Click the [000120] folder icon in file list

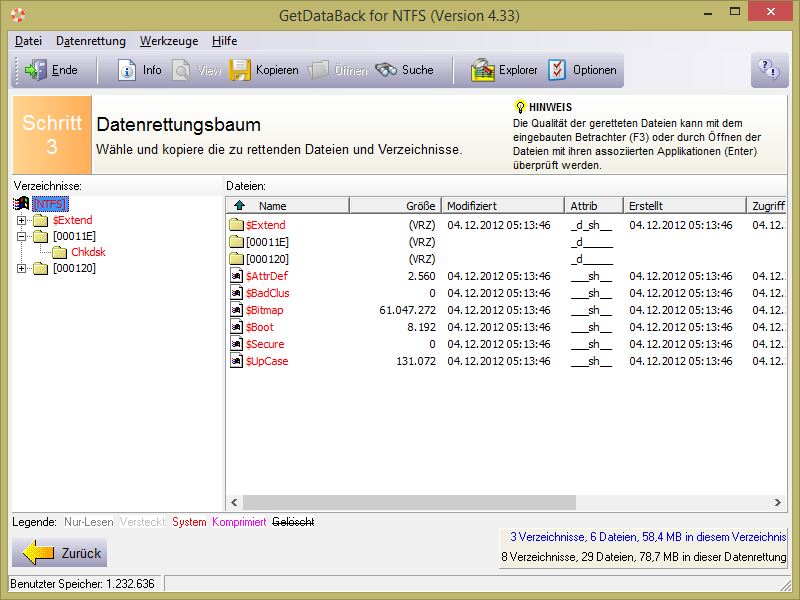click(x=236, y=259)
